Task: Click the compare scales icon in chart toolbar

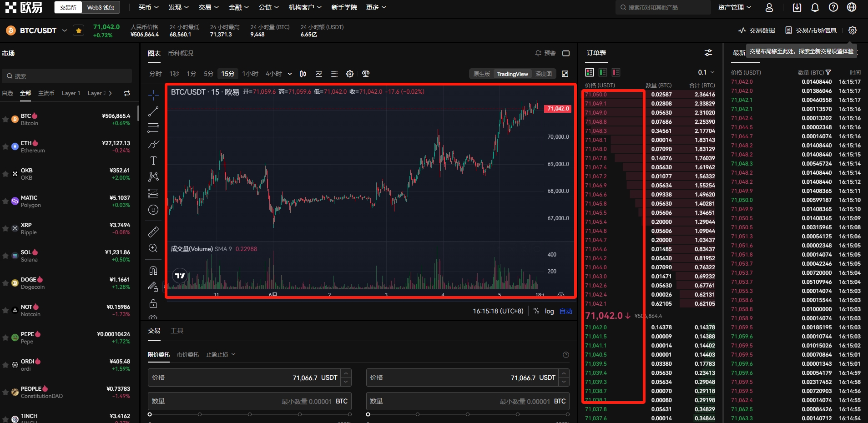Action: pyautogui.click(x=366, y=74)
